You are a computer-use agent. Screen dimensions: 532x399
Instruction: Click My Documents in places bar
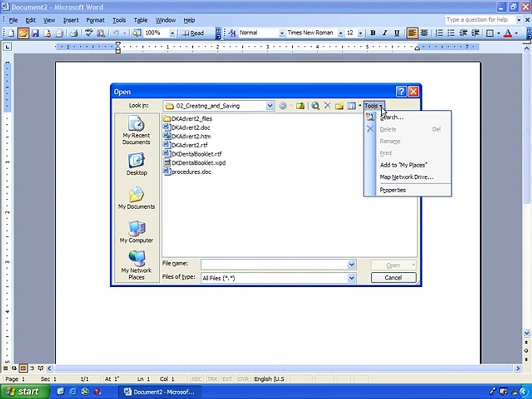click(136, 198)
